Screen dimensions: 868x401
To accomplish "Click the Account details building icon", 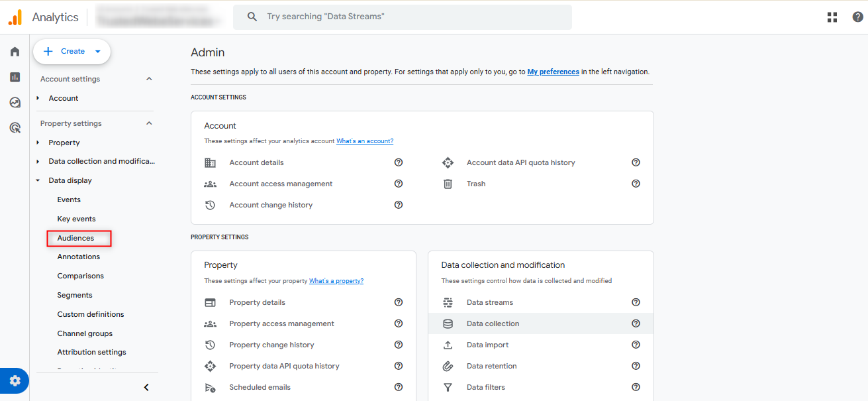I will [x=210, y=162].
